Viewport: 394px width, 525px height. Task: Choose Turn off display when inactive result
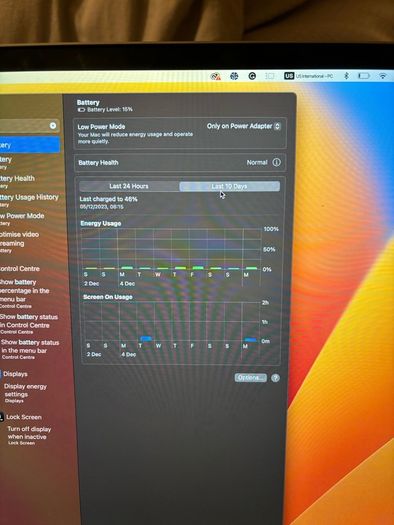[29, 435]
